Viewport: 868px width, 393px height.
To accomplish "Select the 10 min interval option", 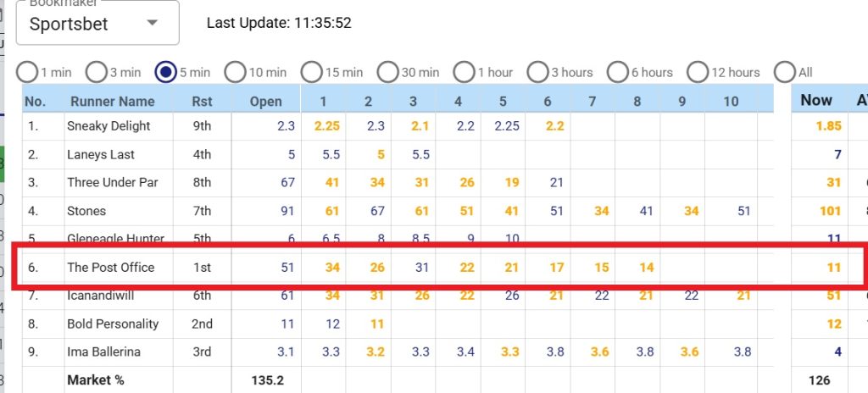I will click(x=235, y=73).
